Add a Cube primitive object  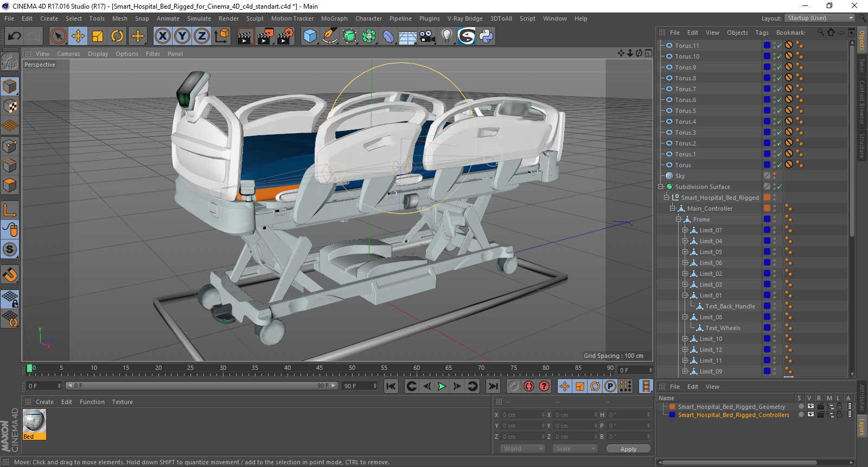(x=310, y=36)
